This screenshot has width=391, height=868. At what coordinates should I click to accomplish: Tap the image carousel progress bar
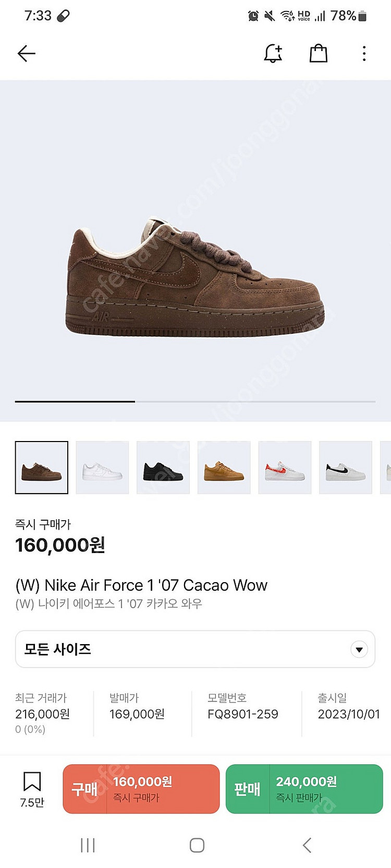(195, 401)
